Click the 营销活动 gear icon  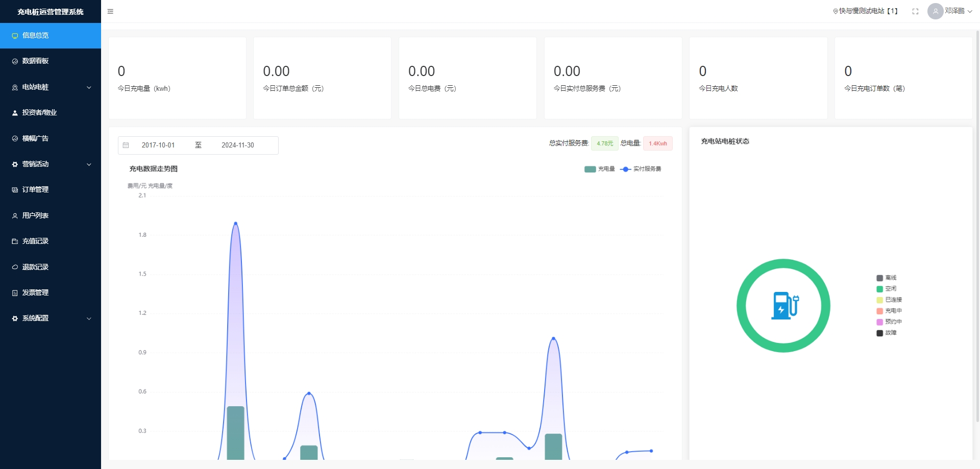[15, 164]
